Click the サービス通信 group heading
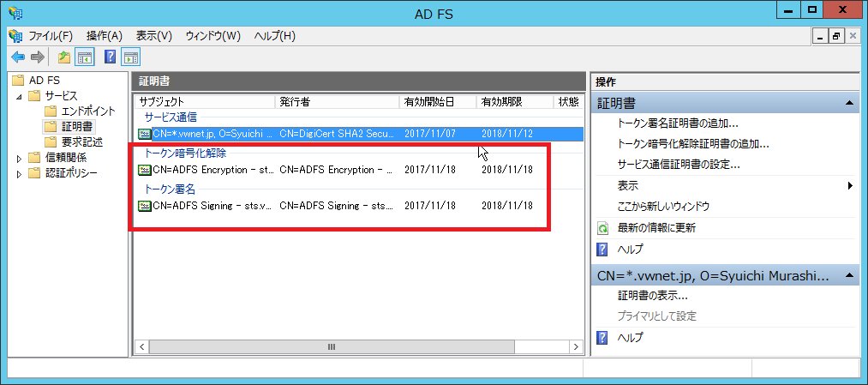Screen dimensions: 868x385 [x=171, y=117]
